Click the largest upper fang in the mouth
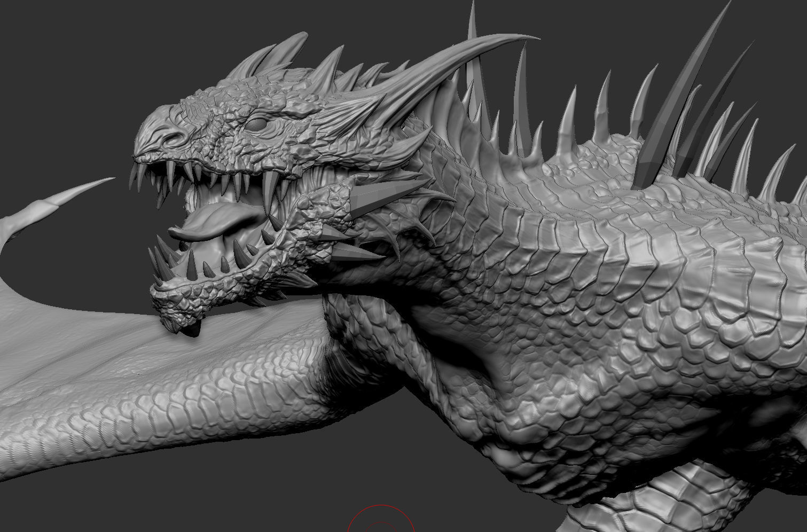The image size is (807, 532). pyautogui.click(x=271, y=191)
